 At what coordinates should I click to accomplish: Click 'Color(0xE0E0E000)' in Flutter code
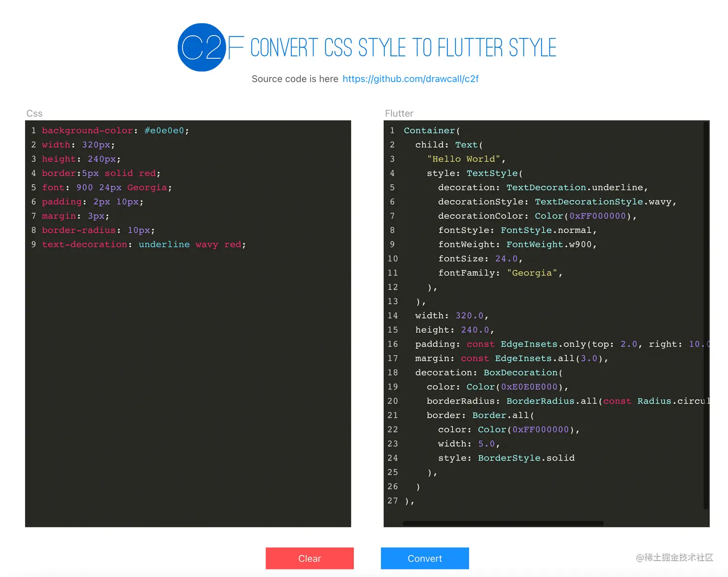point(514,387)
